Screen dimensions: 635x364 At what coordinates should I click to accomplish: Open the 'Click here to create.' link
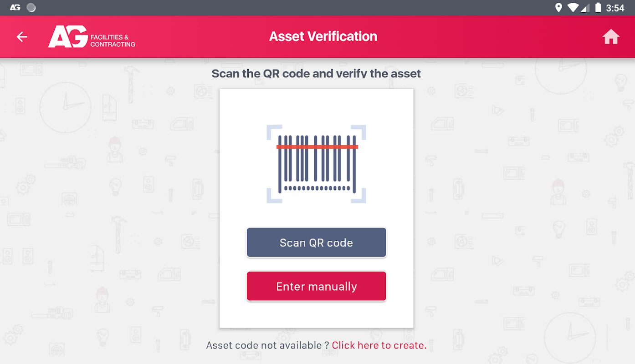tap(379, 345)
